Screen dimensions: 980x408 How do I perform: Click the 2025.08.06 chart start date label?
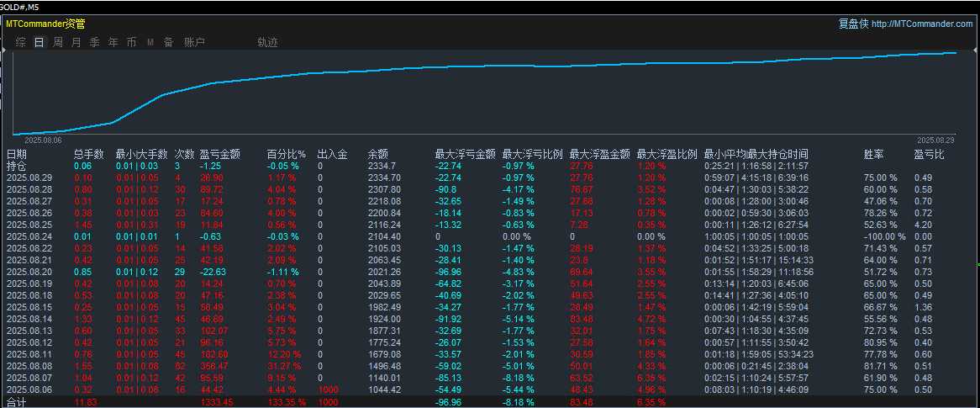click(x=43, y=140)
